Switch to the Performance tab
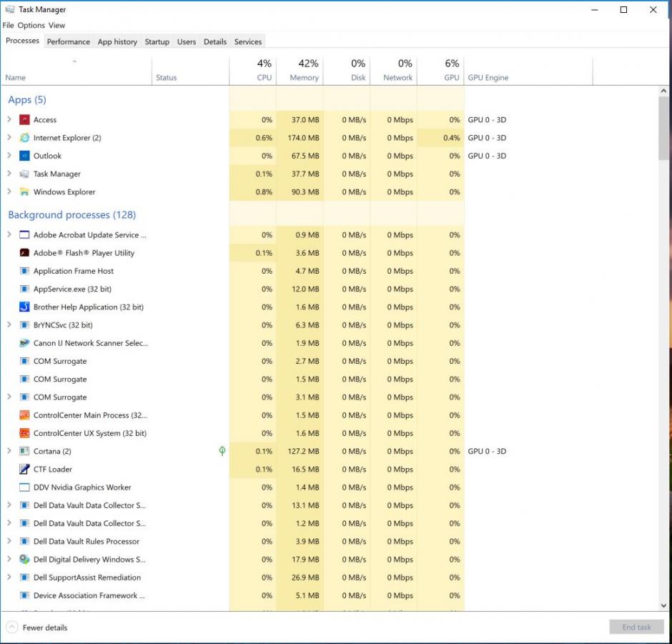672x644 pixels. pos(69,41)
